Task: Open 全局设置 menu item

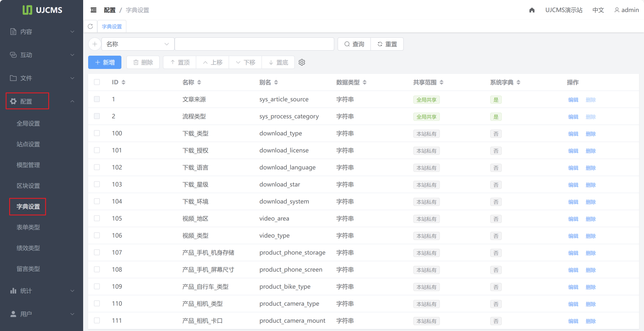Action: pos(28,123)
